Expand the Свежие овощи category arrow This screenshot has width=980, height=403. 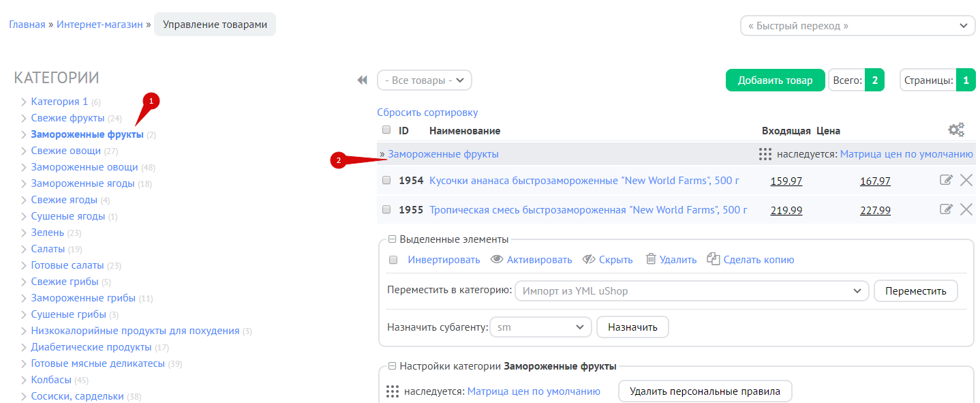pos(24,151)
